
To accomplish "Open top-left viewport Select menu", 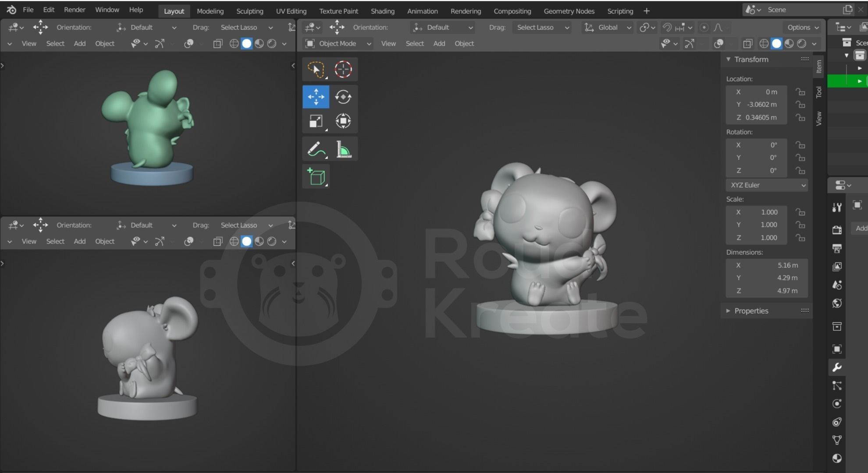I will (55, 43).
